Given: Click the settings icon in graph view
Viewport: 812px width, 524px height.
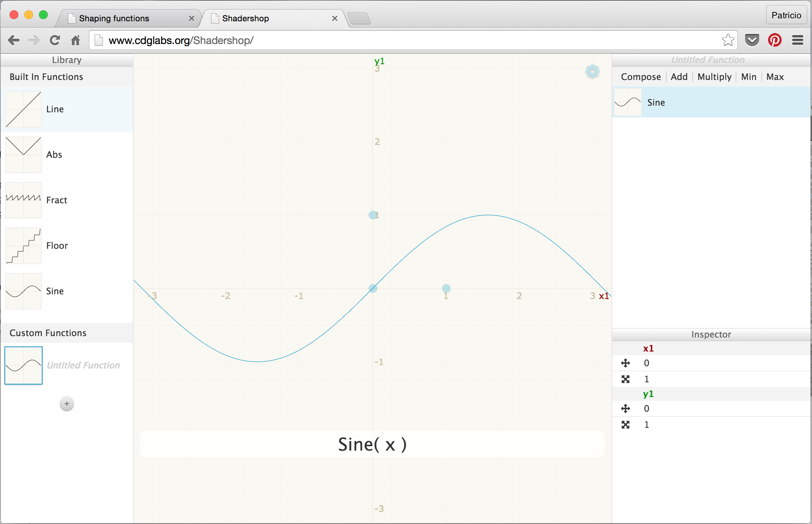Looking at the screenshot, I should pyautogui.click(x=592, y=71).
